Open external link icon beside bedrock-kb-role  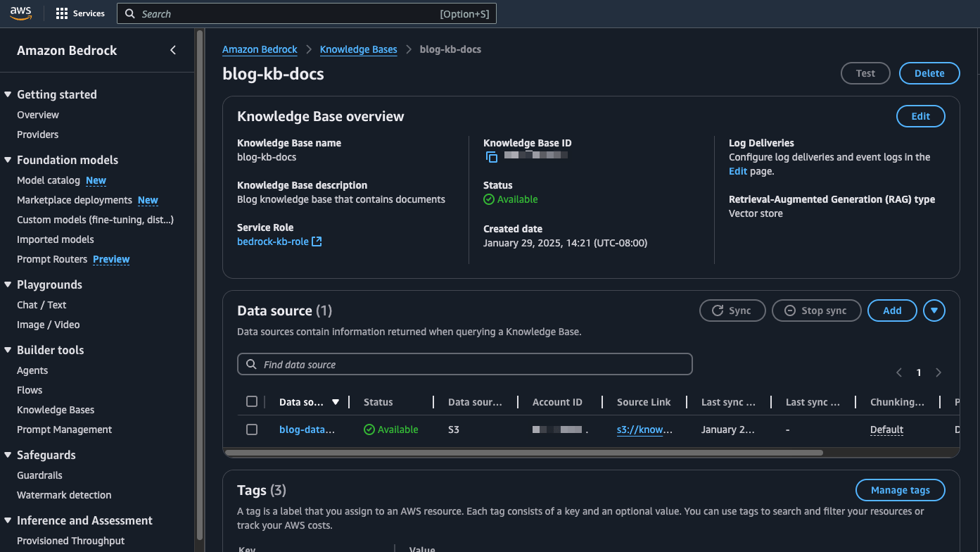pyautogui.click(x=317, y=241)
